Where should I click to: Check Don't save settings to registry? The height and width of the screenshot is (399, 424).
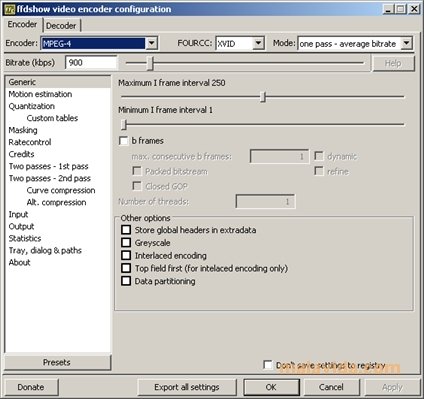(x=268, y=365)
